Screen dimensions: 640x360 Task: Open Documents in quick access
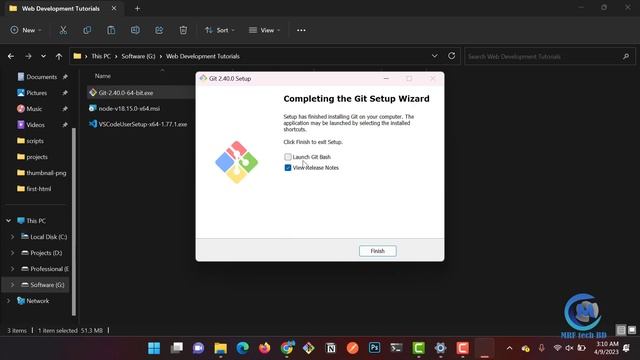click(x=42, y=77)
